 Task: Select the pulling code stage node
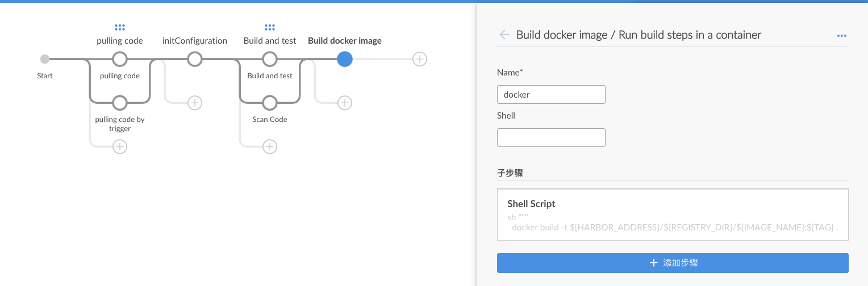point(120,59)
